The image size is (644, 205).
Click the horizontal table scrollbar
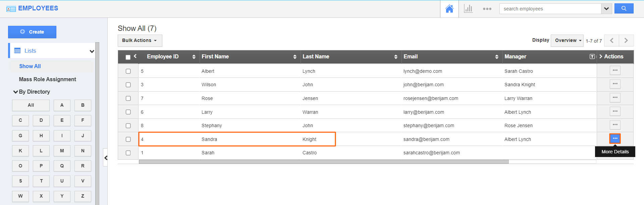click(x=323, y=162)
